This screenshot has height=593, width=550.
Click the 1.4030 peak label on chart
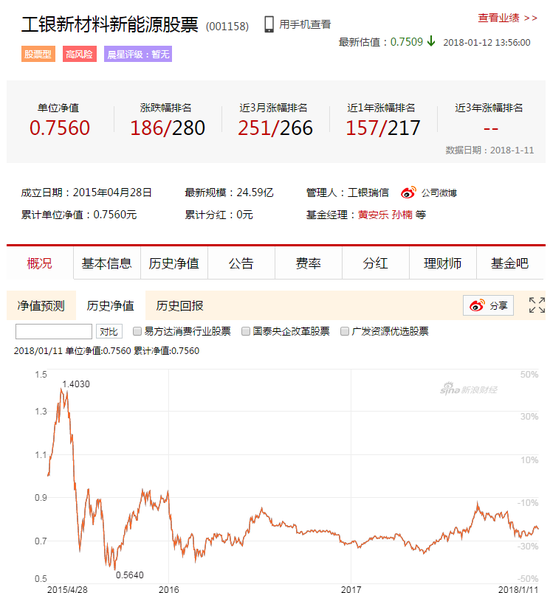76,384
